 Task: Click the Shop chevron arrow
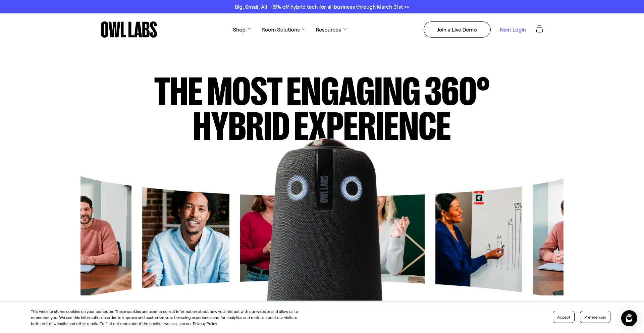[250, 29]
